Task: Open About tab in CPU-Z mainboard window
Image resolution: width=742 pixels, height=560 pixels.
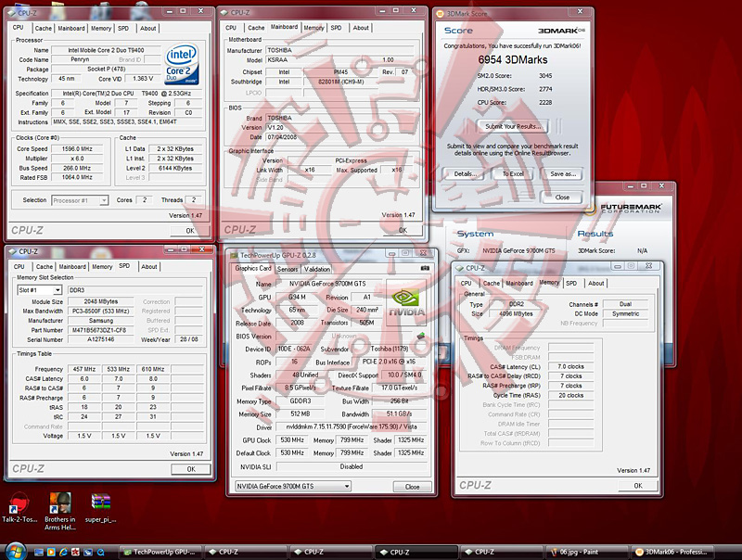Action: click(361, 28)
